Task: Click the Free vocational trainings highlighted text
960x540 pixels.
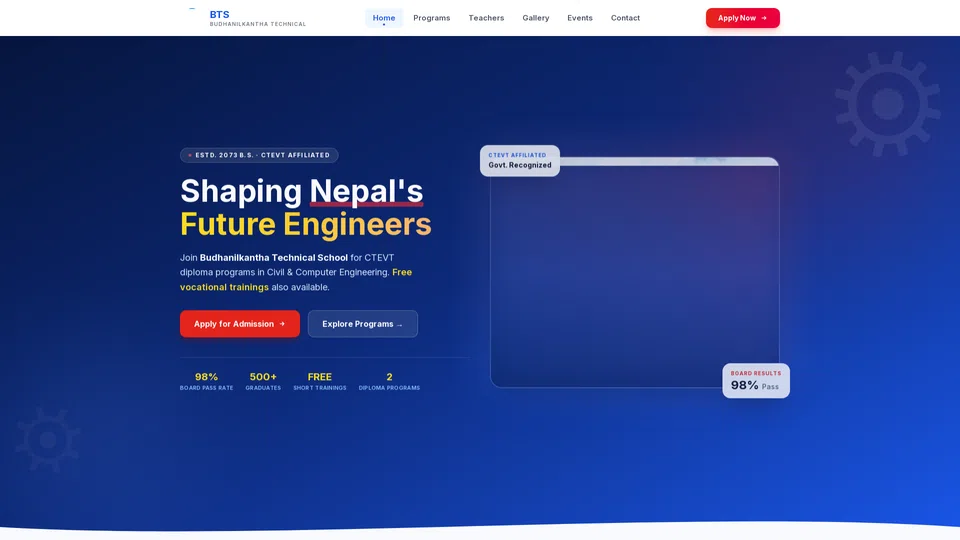Action: click(296, 280)
